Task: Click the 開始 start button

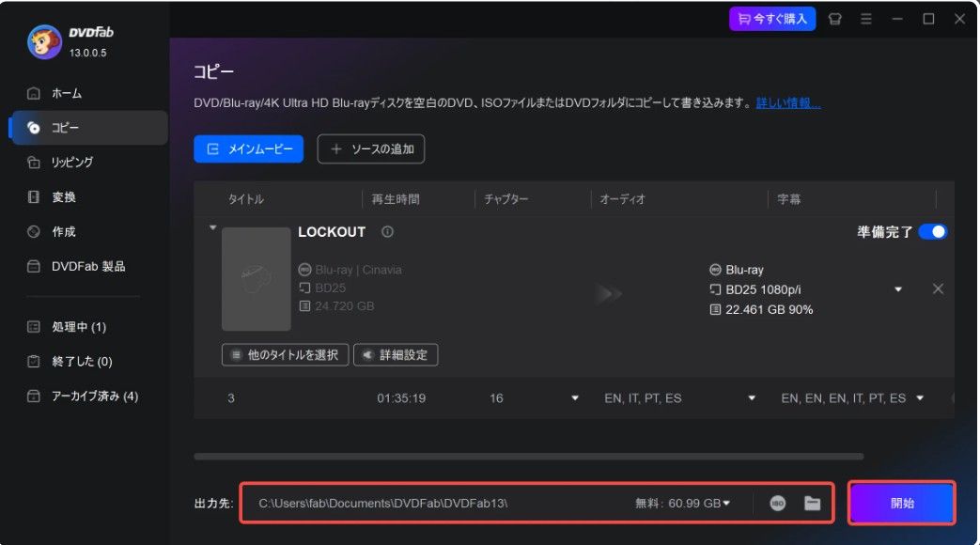Action: pos(902,503)
